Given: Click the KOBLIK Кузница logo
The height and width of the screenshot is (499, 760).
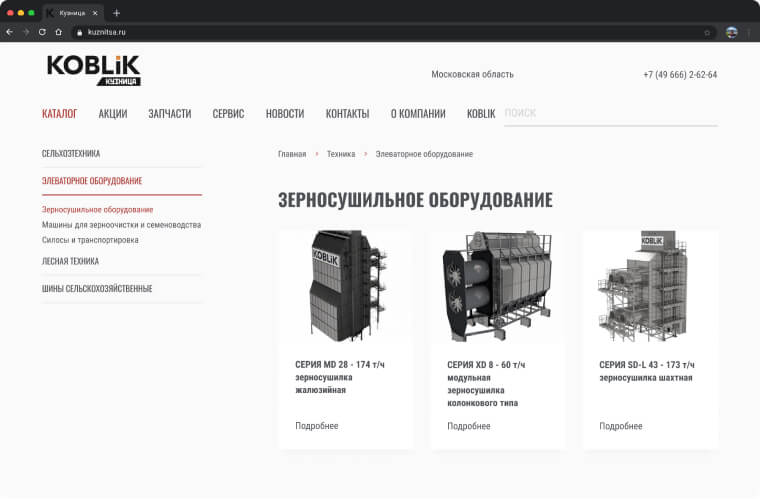Looking at the screenshot, I should [x=94, y=70].
